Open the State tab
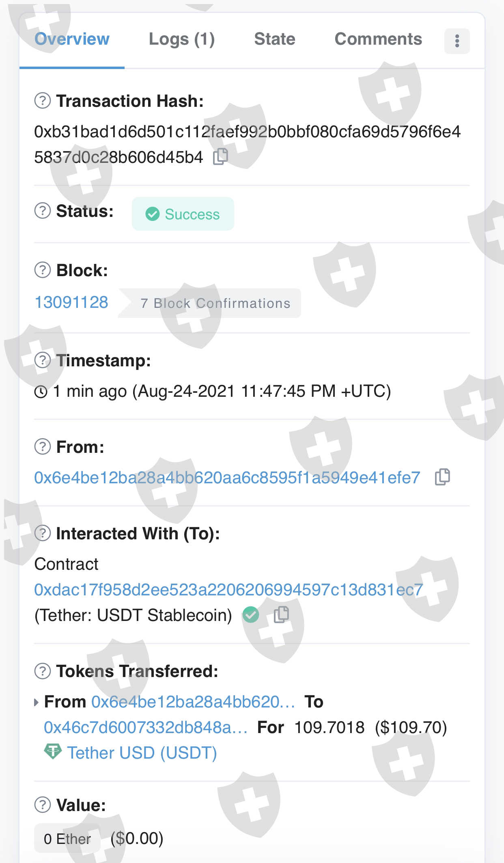504x863 pixels. [275, 39]
